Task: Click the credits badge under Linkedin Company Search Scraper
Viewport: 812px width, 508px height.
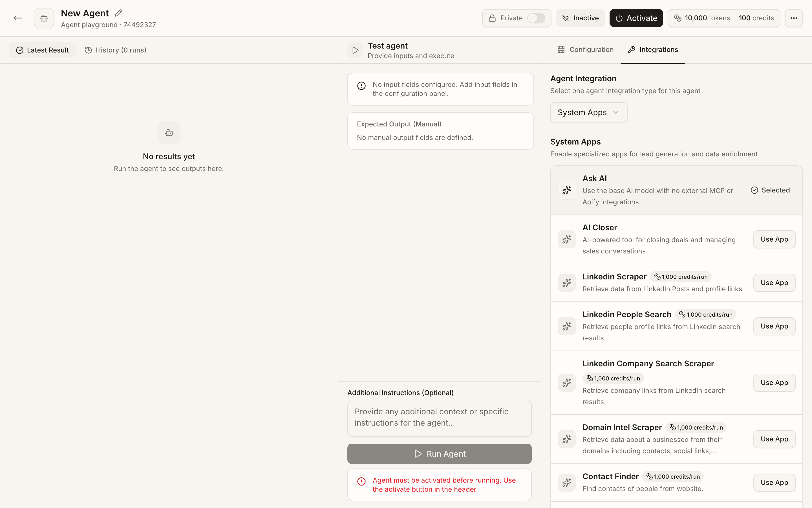Action: 613,378
